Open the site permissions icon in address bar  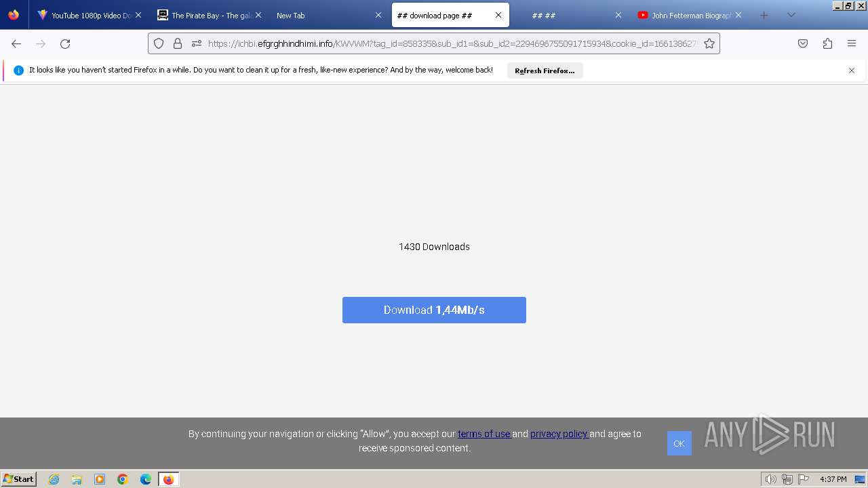click(197, 43)
